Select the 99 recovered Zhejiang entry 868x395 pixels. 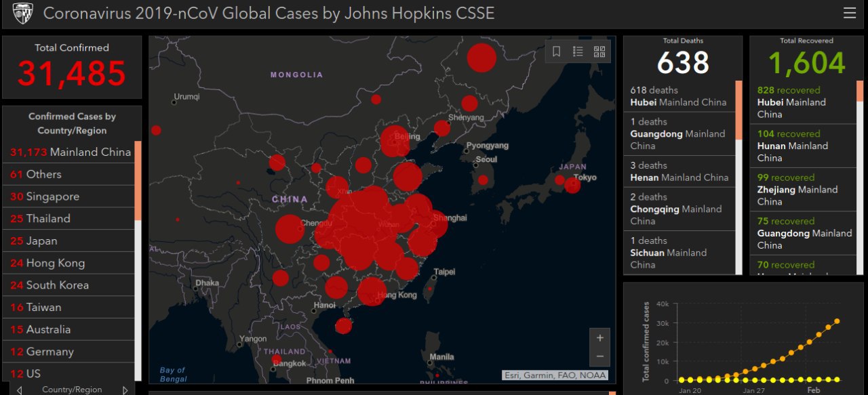(x=804, y=190)
